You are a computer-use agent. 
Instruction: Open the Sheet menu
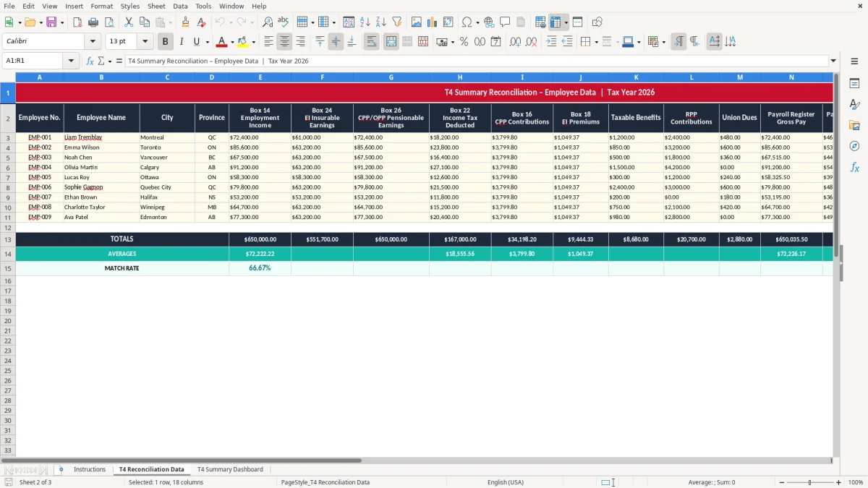156,6
